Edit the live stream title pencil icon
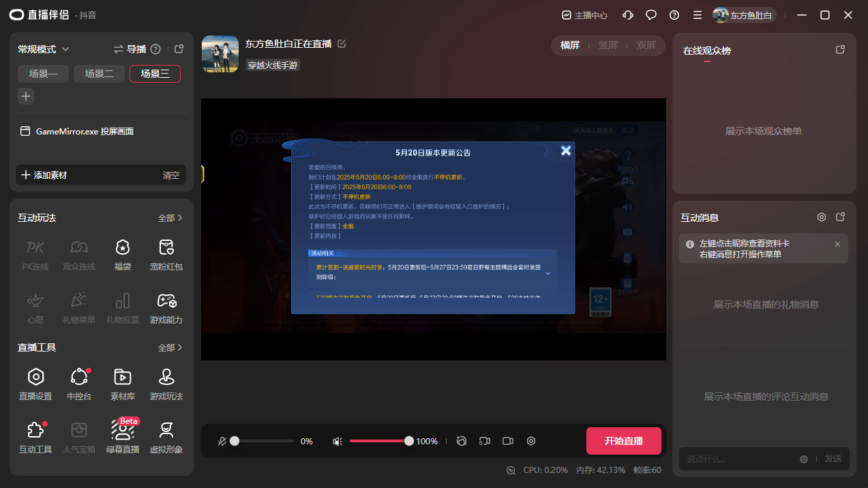The width and height of the screenshot is (868, 488). 342,44
